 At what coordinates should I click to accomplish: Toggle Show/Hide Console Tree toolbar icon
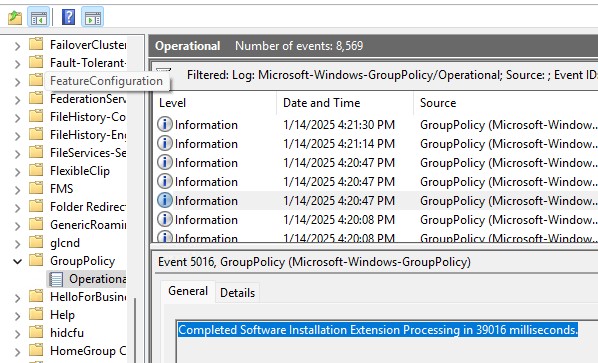pyautogui.click(x=39, y=18)
